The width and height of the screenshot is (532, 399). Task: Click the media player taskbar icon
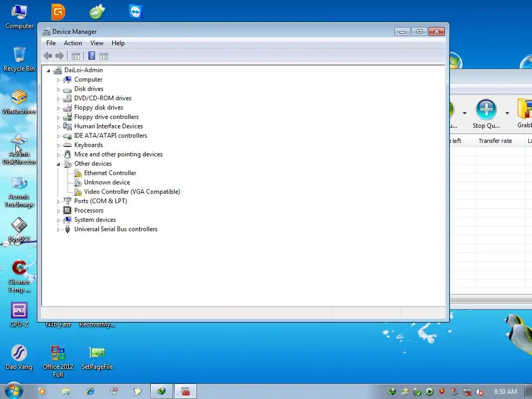pyautogui.click(x=42, y=391)
